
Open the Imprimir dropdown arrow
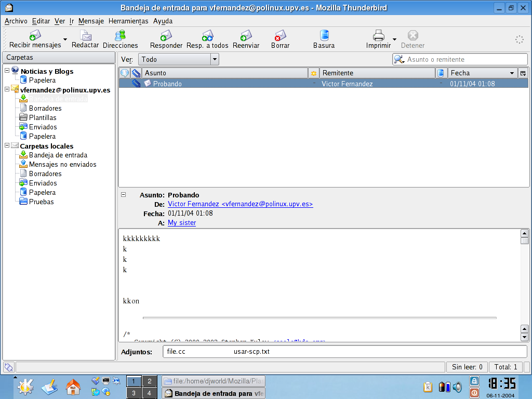tap(395, 39)
